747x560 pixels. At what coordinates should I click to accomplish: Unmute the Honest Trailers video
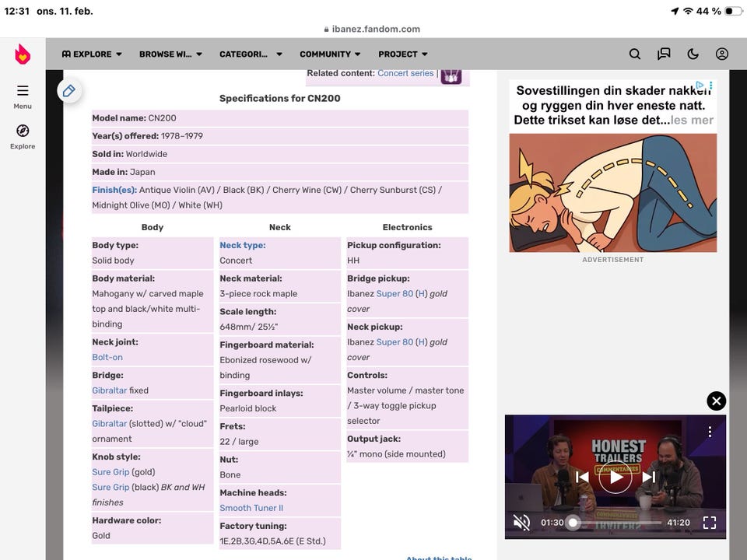pyautogui.click(x=521, y=523)
